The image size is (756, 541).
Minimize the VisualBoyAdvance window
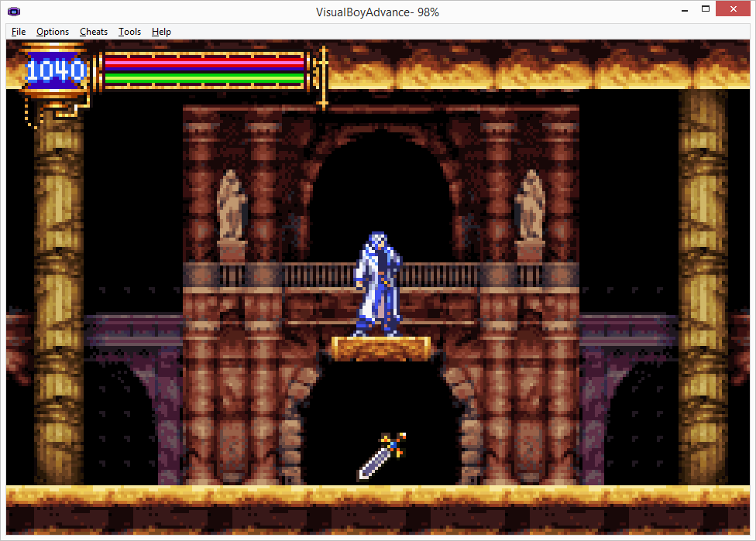(x=684, y=9)
